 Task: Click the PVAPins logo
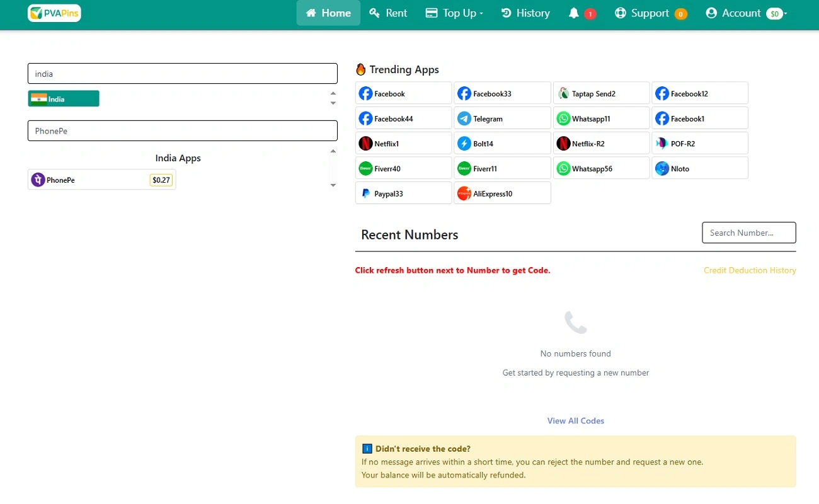[54, 13]
